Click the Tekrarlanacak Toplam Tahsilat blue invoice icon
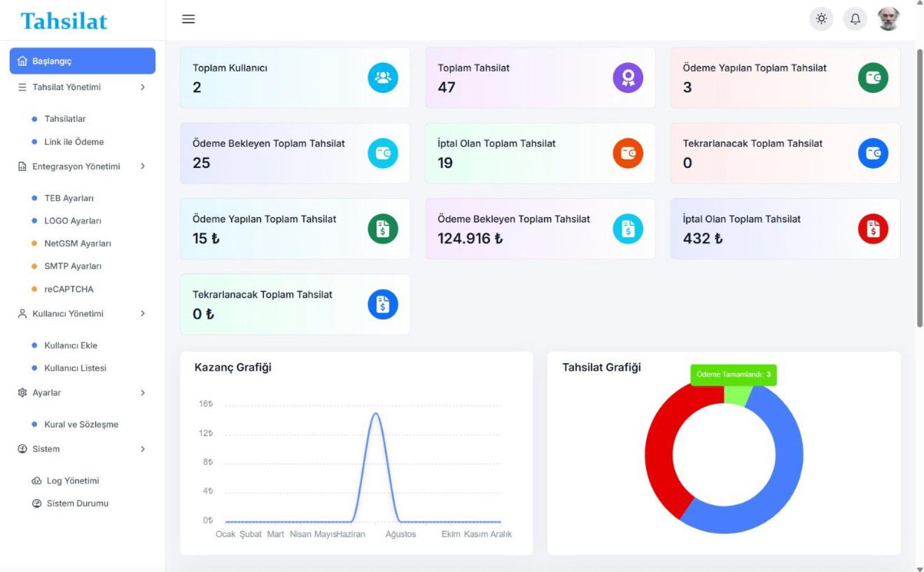The image size is (924, 572). point(383,305)
